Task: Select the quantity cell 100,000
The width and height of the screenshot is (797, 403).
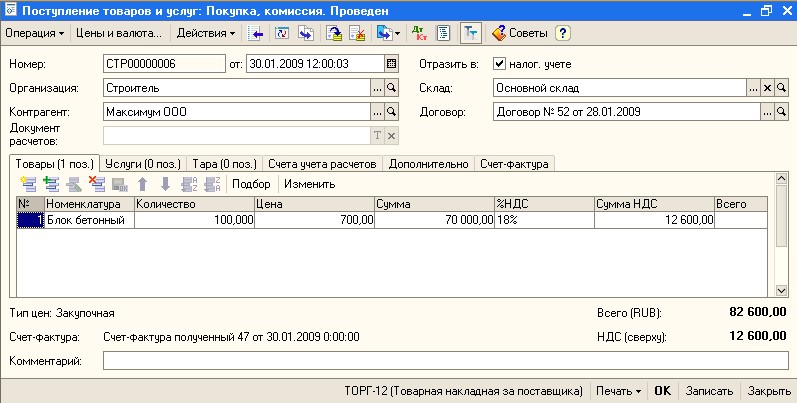Action: pyautogui.click(x=194, y=220)
